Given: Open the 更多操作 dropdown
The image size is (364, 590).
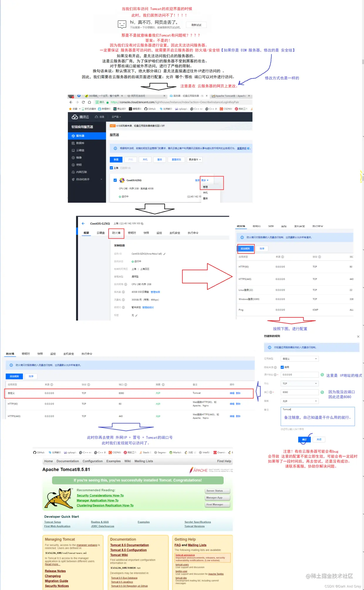Looking at the screenshot, I should coord(195,160).
